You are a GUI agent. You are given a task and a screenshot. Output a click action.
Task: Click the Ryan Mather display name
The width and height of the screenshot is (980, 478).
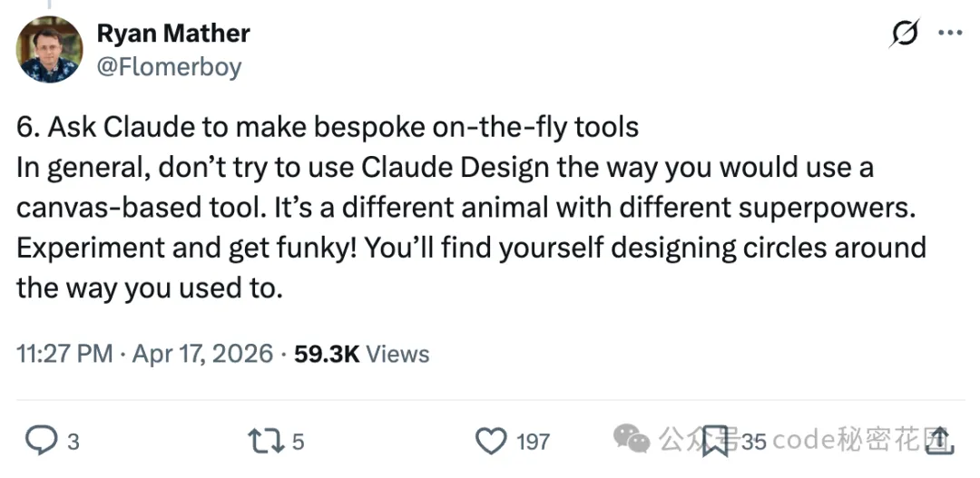[x=172, y=34]
